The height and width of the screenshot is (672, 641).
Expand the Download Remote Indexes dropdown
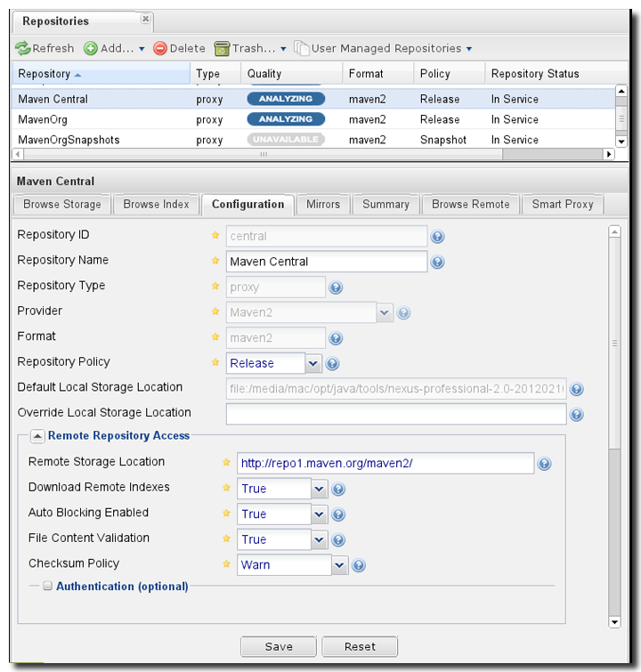[x=319, y=489]
